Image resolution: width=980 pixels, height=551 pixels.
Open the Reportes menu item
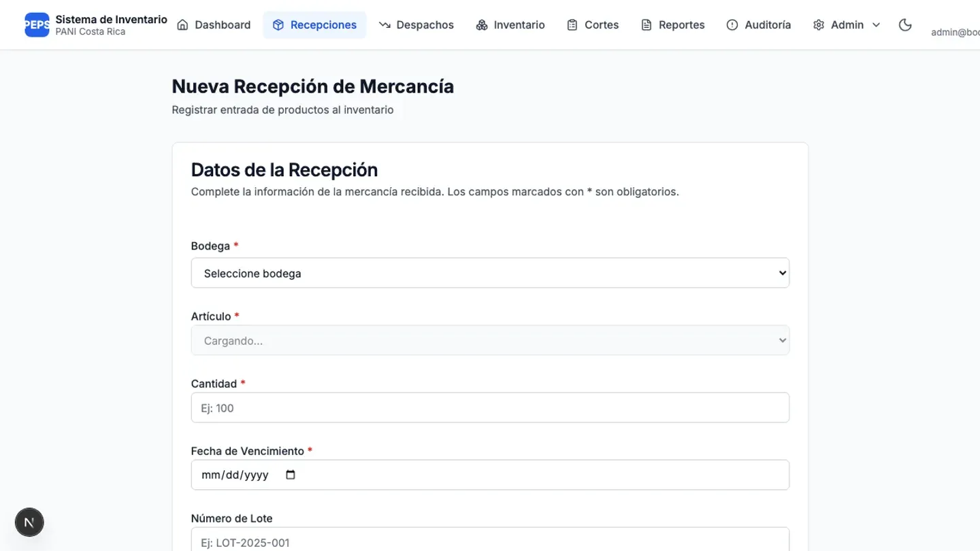click(673, 24)
